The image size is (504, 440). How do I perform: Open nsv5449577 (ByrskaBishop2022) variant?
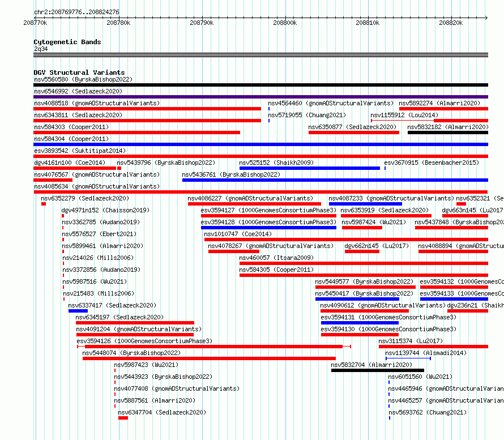(x=365, y=287)
